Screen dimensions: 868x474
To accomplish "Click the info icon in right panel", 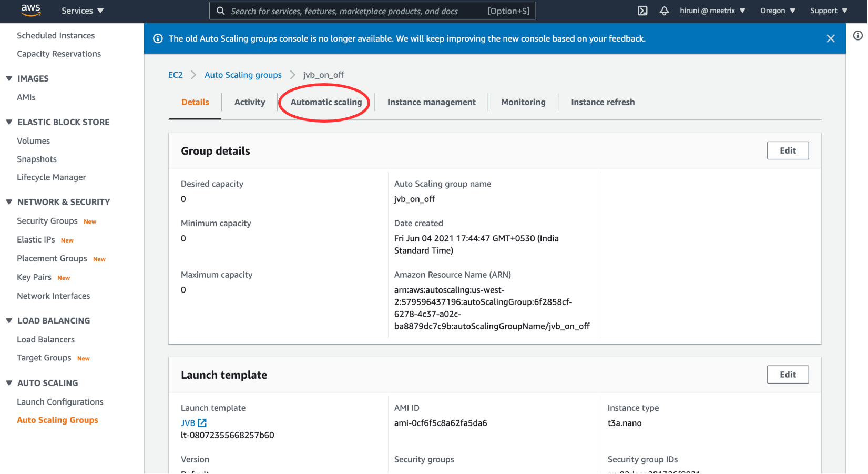I will coord(857,35).
